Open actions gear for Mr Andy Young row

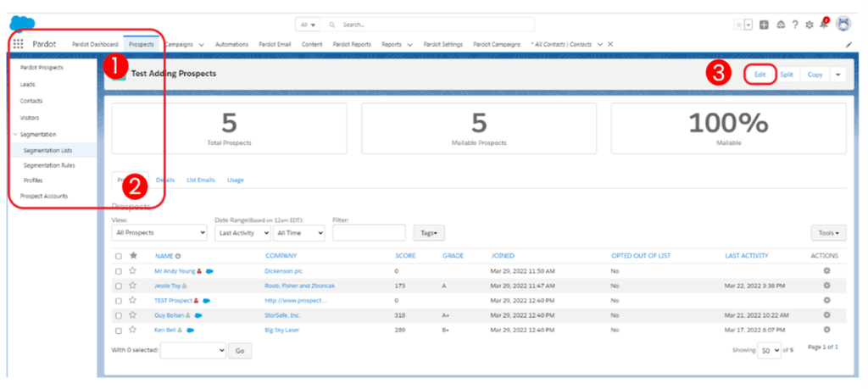826,270
